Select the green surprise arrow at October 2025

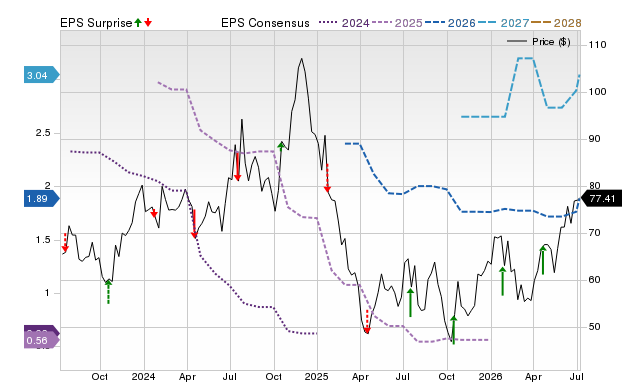point(453,330)
